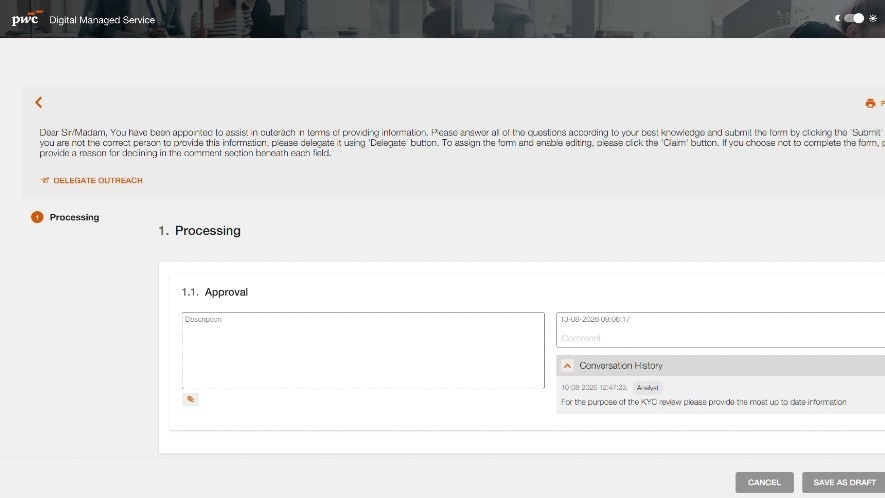Image resolution: width=885 pixels, height=498 pixels.
Task: Click the KYC review message text
Action: (x=704, y=402)
